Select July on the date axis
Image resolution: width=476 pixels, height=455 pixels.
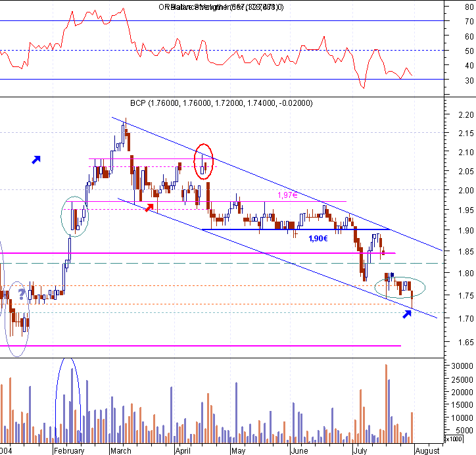coord(360,451)
